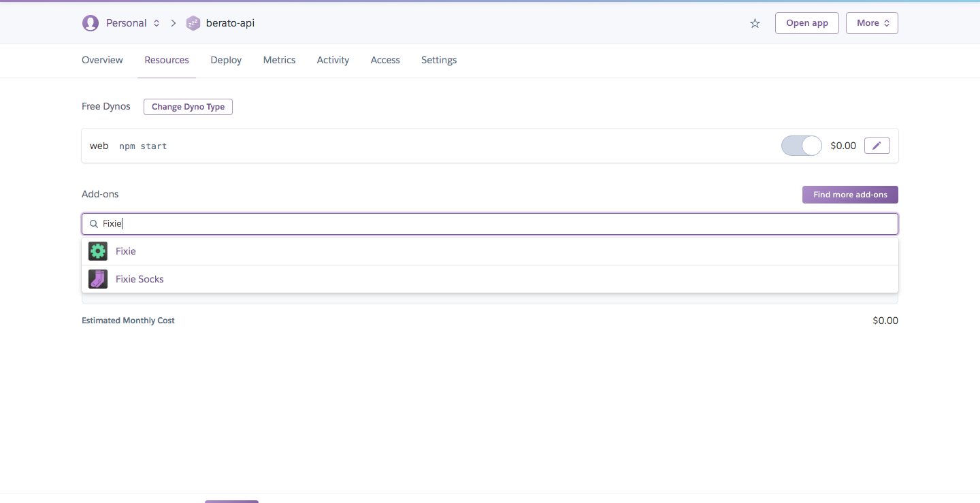Click Find more add-ons button
The width and height of the screenshot is (980, 503).
point(850,195)
